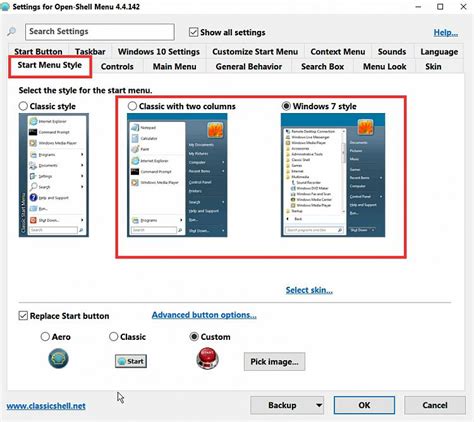This screenshot has height=422, width=474.
Task: Go to the Taskbar tab
Action: [x=90, y=52]
